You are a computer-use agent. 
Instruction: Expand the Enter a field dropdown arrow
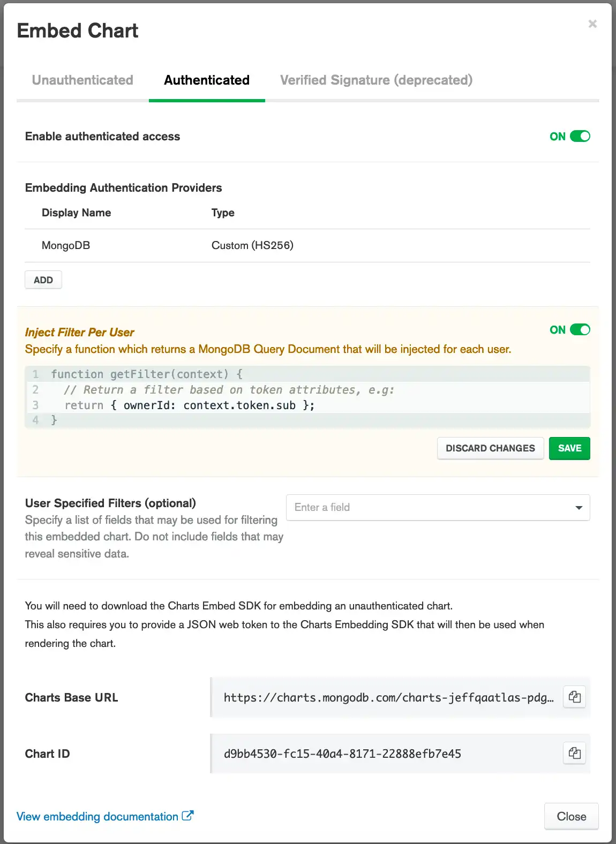click(x=579, y=508)
